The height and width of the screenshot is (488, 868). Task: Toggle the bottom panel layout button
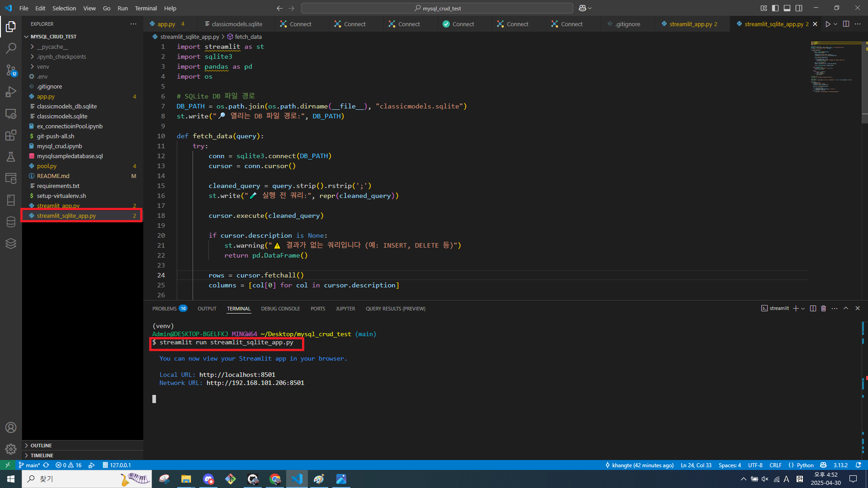point(787,8)
